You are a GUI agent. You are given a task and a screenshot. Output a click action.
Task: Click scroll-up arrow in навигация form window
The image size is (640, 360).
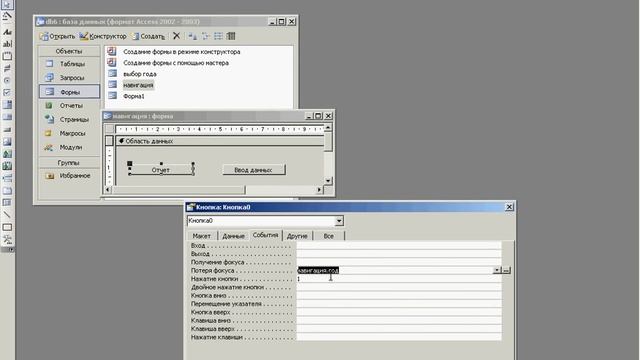[328, 128]
